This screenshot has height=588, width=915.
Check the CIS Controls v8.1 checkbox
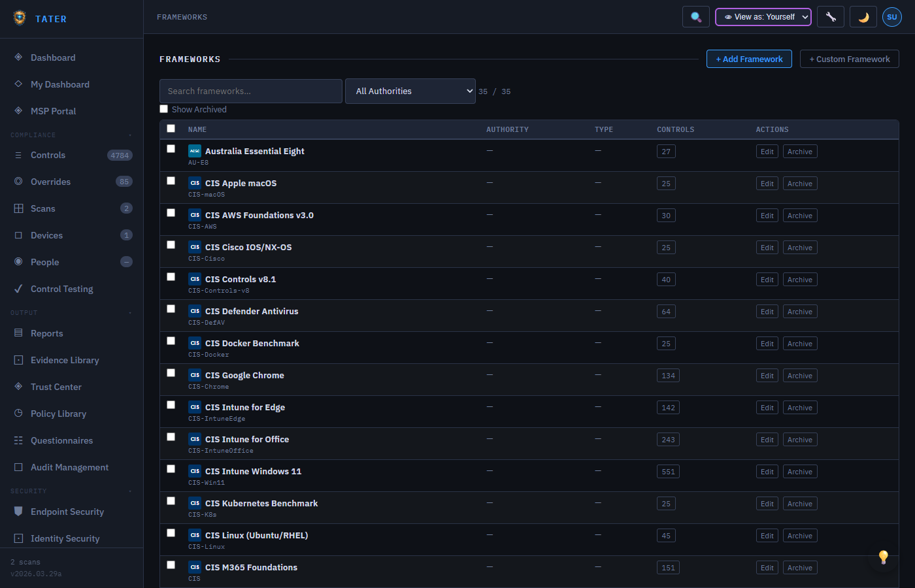point(171,277)
